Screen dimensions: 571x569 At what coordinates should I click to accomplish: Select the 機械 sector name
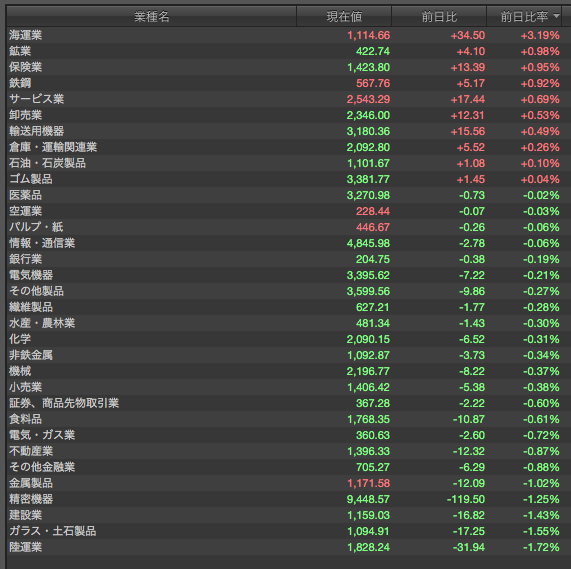pyautogui.click(x=20, y=371)
